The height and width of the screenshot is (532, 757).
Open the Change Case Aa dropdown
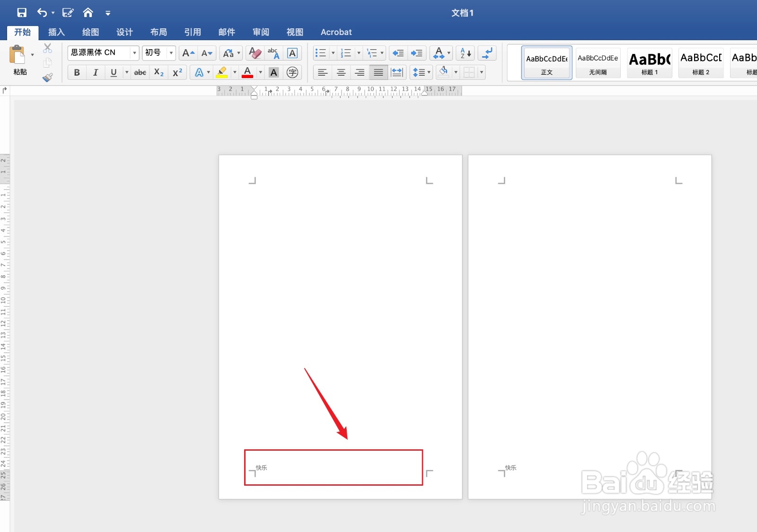[231, 53]
